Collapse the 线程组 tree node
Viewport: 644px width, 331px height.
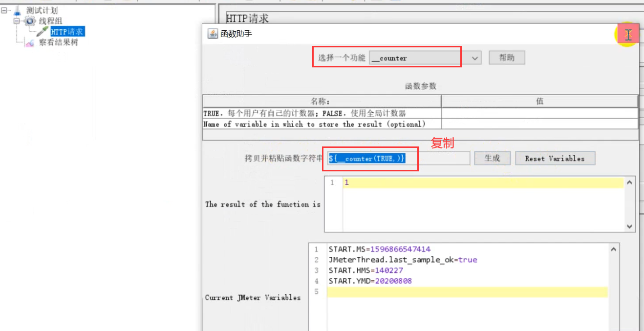click(x=16, y=21)
